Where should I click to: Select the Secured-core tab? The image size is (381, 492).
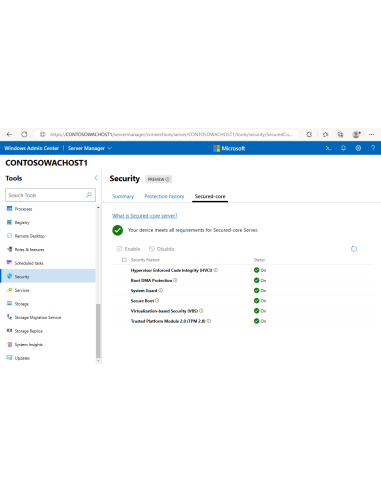pos(210,196)
